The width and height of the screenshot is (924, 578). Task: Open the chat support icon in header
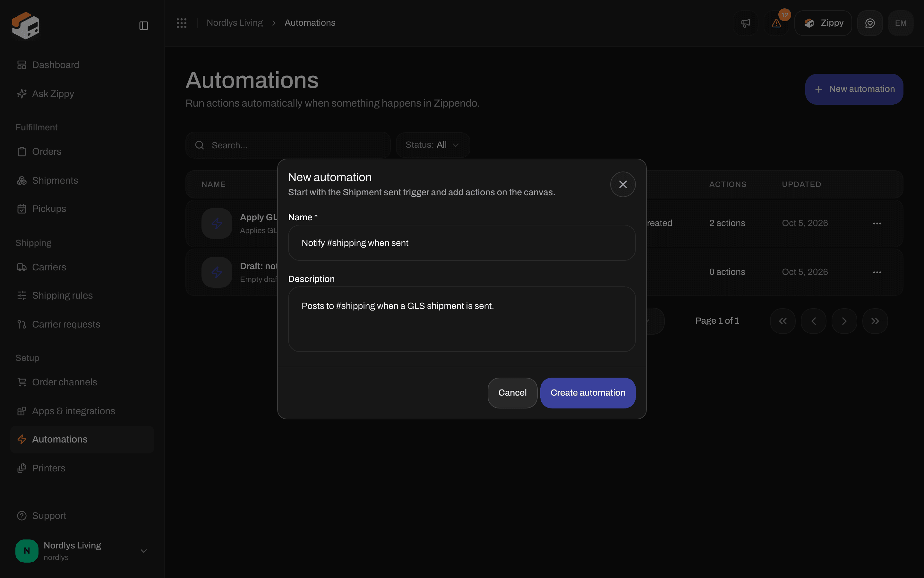tap(870, 23)
